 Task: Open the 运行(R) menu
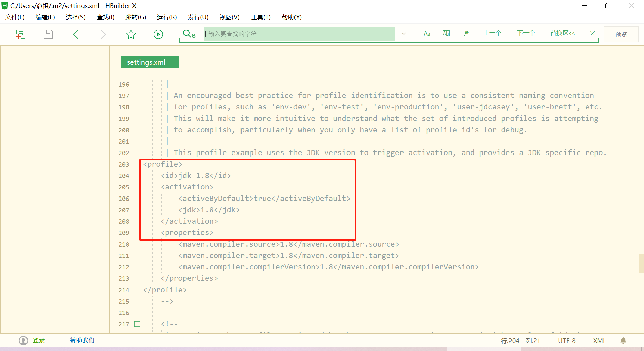tap(167, 17)
